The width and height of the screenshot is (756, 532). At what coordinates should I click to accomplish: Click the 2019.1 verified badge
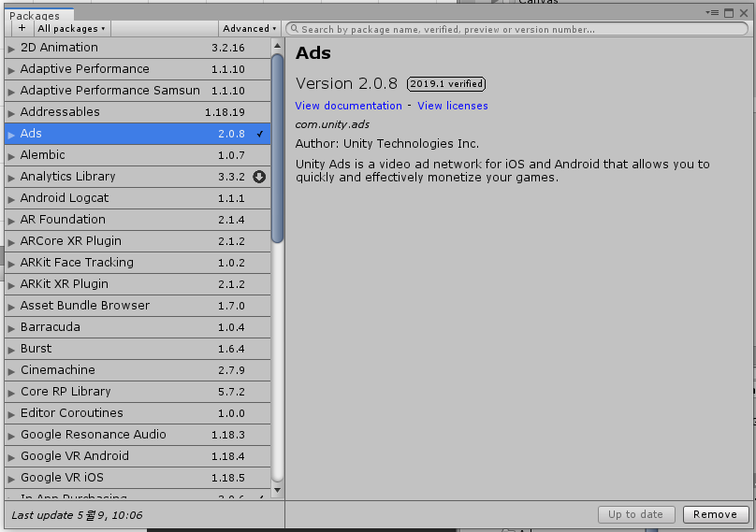[x=446, y=84]
